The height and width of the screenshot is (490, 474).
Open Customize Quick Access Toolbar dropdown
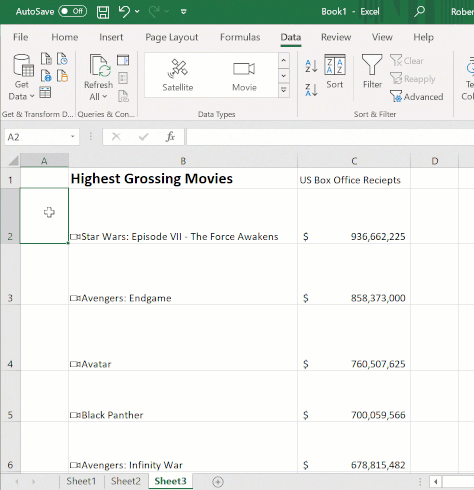tap(183, 12)
